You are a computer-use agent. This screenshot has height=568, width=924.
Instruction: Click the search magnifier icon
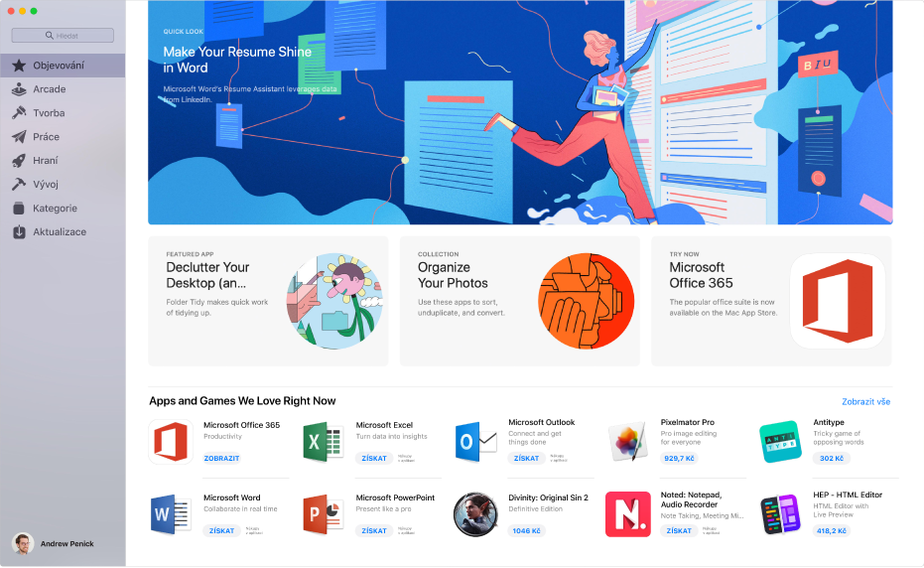(x=50, y=36)
